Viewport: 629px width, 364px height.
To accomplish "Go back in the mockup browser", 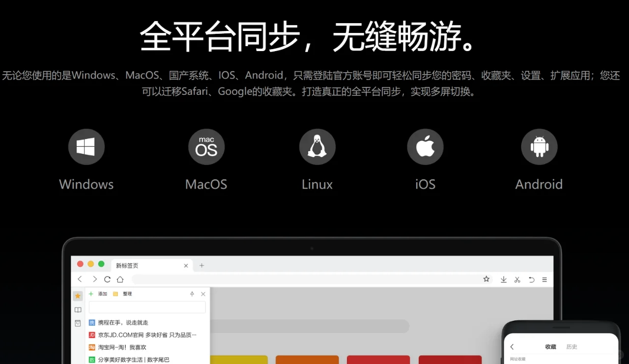I will point(80,279).
